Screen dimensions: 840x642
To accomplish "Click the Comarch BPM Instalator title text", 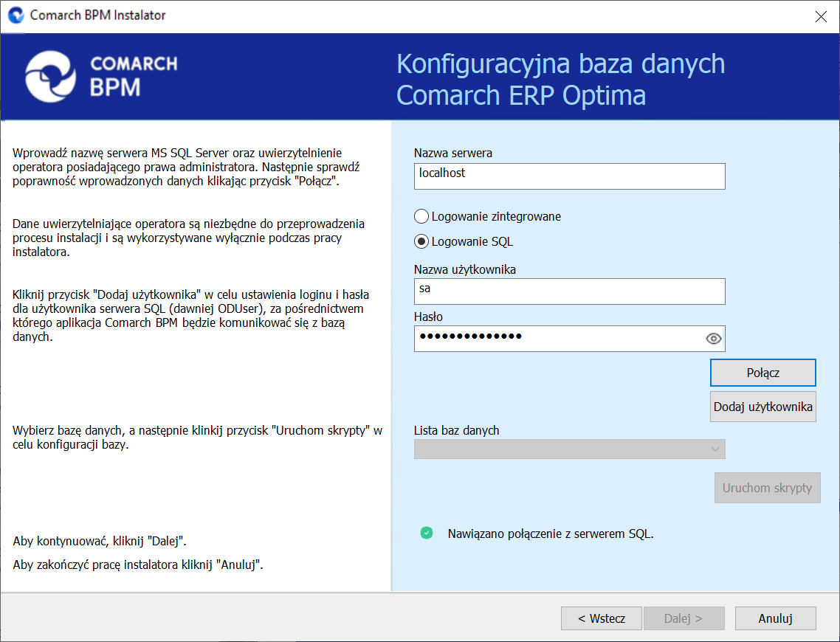I will [x=98, y=15].
